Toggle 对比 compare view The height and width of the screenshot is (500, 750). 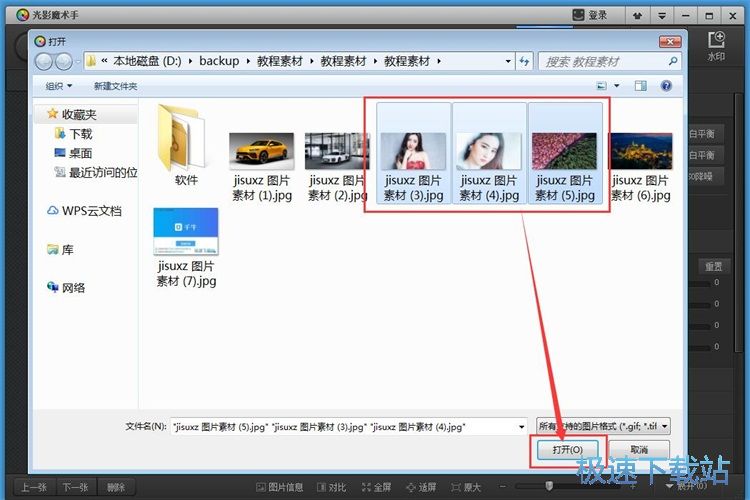point(331,487)
